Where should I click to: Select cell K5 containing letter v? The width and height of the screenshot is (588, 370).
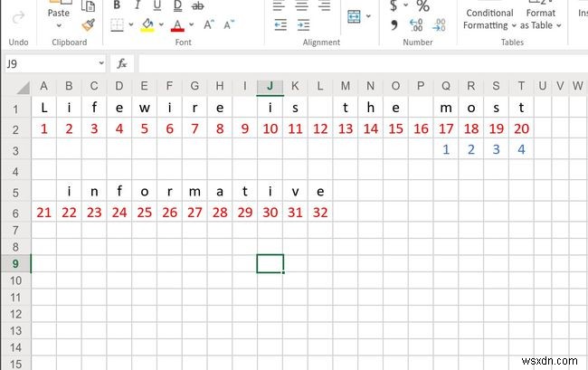(295, 192)
